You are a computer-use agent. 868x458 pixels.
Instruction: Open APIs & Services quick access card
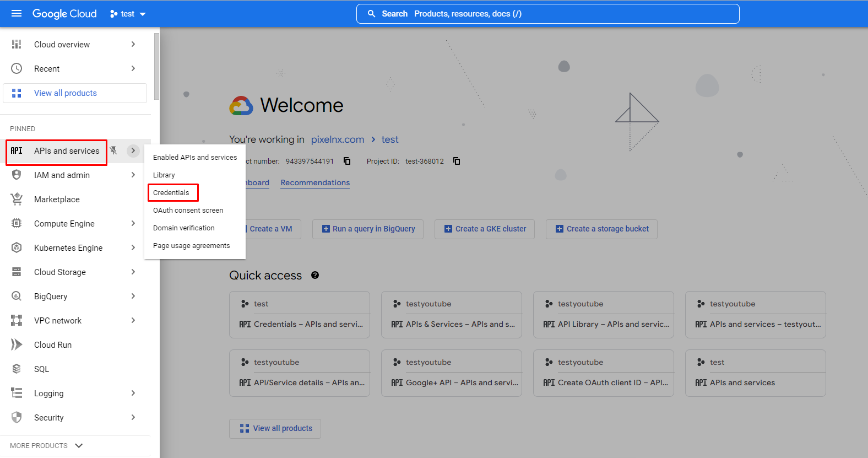pyautogui.click(x=452, y=315)
